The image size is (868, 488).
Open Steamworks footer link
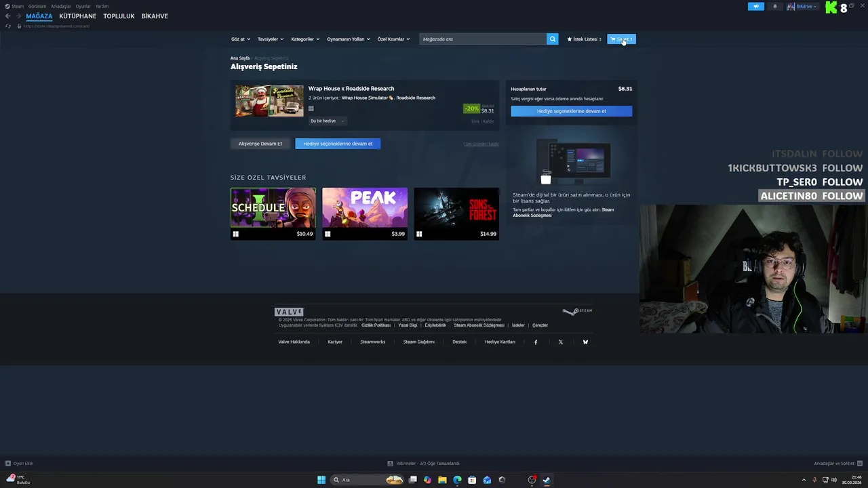coord(373,342)
